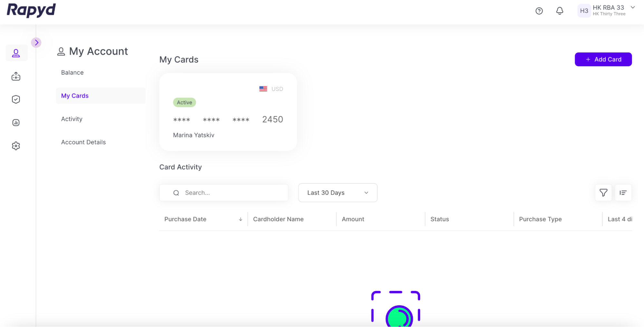
Task: Click the column sort list icon
Action: (x=623, y=193)
